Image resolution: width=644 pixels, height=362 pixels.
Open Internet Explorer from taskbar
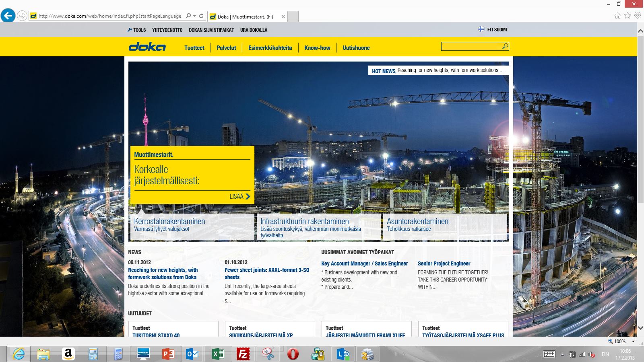(x=19, y=354)
